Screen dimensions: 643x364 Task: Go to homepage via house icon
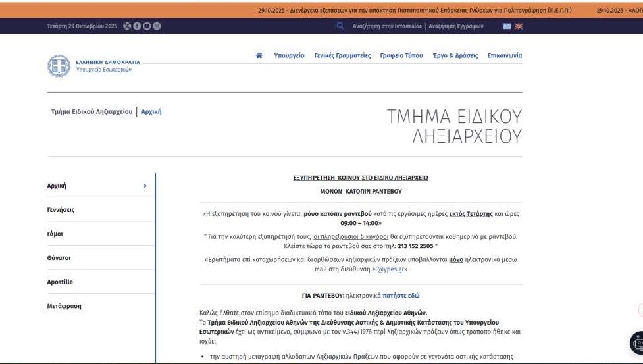click(x=259, y=55)
